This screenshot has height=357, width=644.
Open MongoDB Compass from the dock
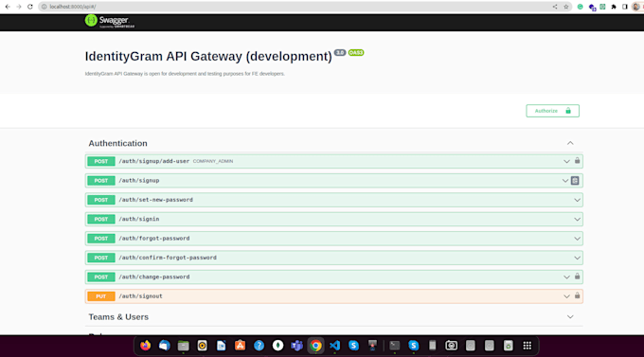tap(277, 346)
